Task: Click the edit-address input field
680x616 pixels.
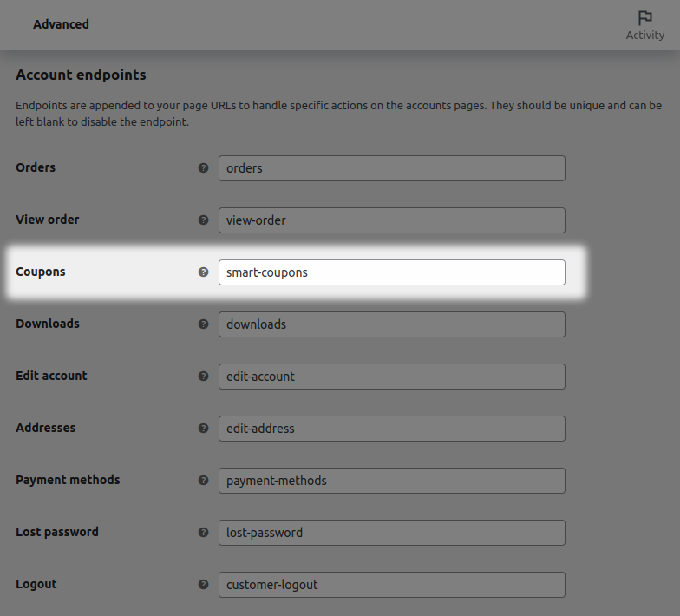Action: click(x=392, y=429)
